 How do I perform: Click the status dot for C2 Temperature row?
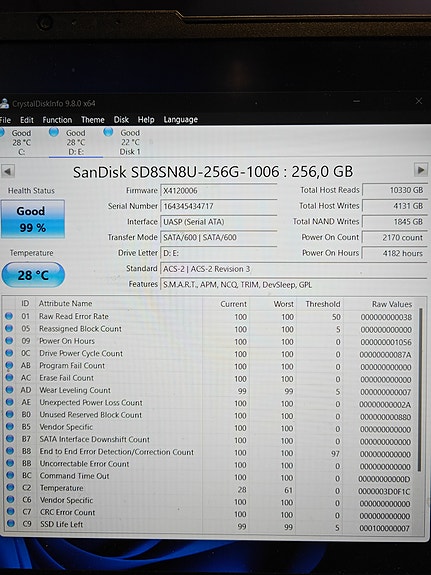11,487
